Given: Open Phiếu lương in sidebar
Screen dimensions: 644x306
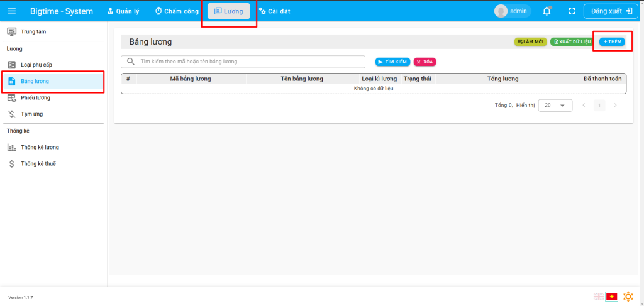Looking at the screenshot, I should coord(35,97).
